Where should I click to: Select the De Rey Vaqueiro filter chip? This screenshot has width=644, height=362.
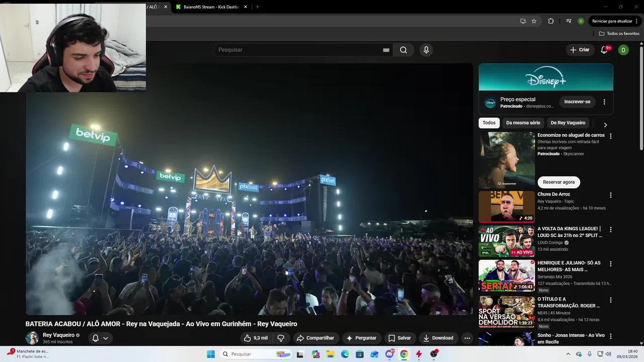[568, 123]
